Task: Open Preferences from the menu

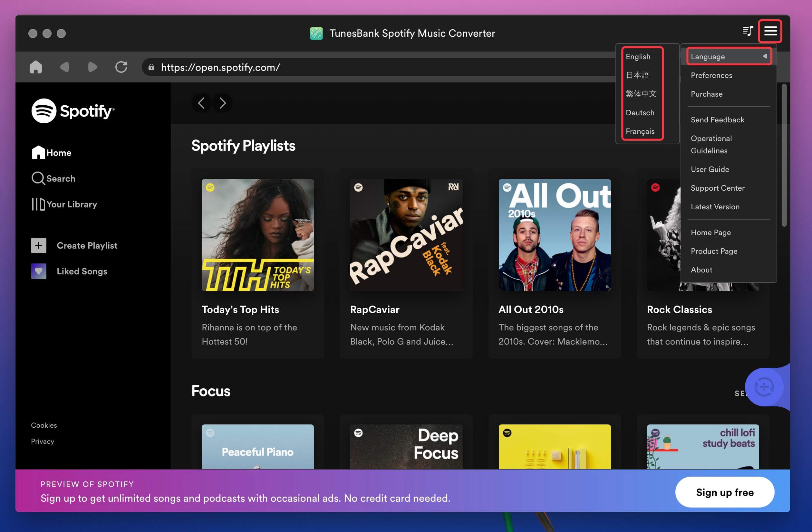Action: 711,75
